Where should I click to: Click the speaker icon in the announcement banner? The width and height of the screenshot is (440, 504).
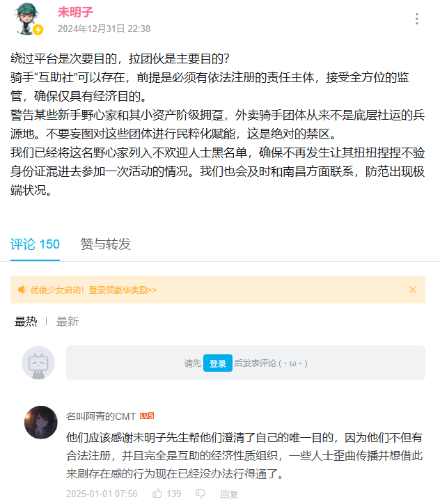22,290
